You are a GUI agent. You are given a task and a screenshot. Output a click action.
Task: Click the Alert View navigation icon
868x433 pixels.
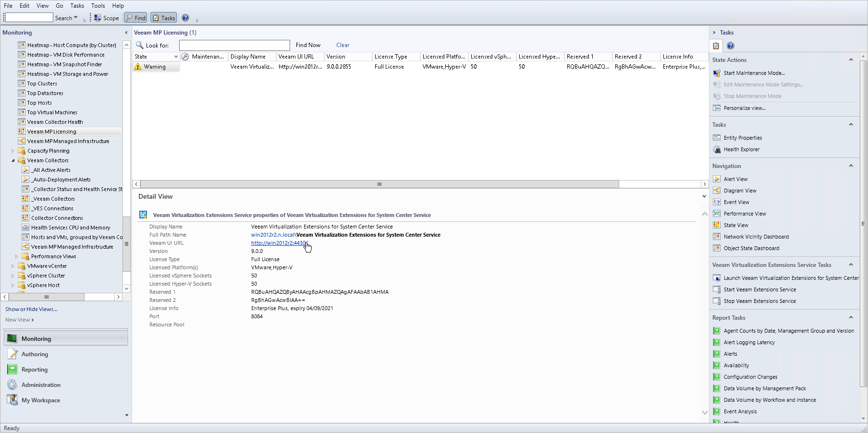[x=717, y=179]
